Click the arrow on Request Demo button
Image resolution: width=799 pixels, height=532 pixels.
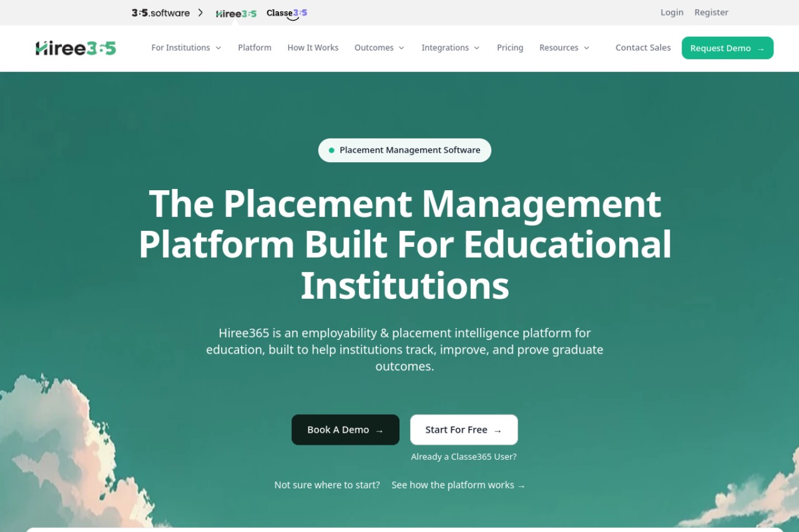(x=760, y=49)
